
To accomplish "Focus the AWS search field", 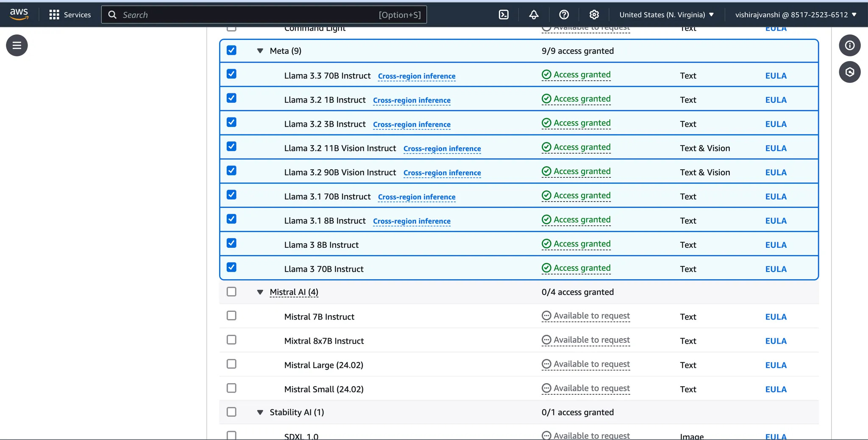I will [x=264, y=15].
